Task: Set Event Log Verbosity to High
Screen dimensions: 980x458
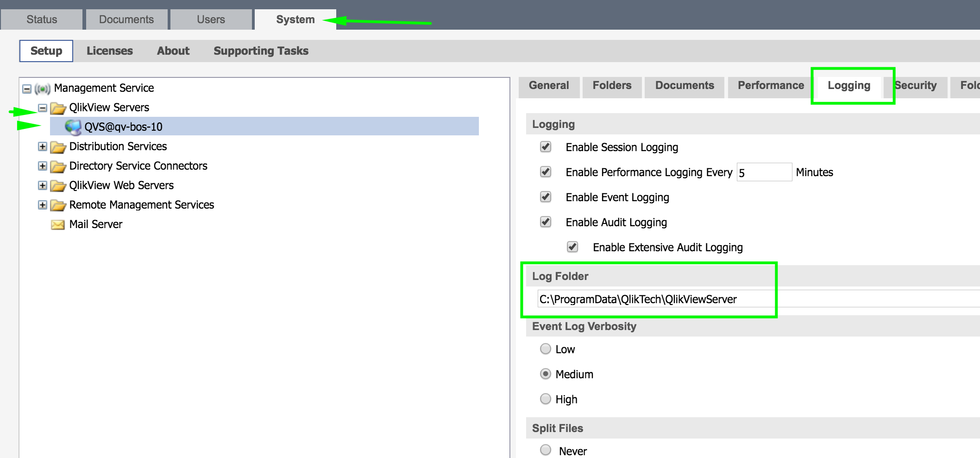Action: pyautogui.click(x=546, y=399)
